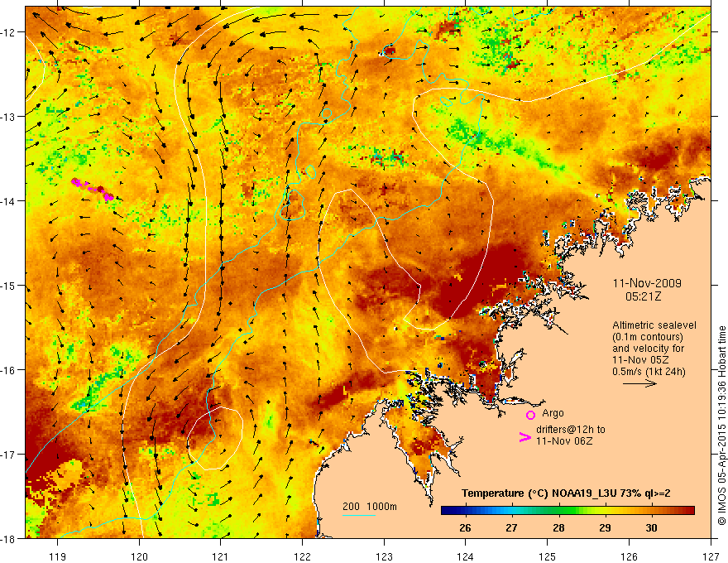
Task: Click the Temperature NOAA19_L3U title
Action: 566,493
